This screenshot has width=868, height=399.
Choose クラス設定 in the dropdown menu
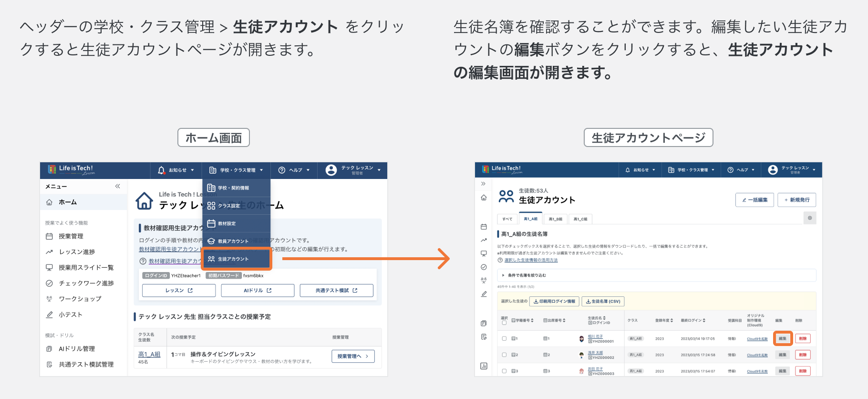coord(237,206)
